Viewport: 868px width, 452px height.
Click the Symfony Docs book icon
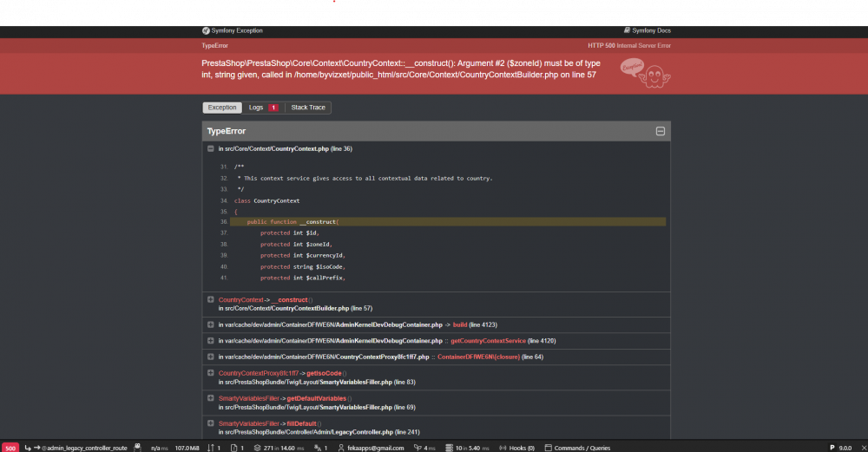[x=627, y=30]
